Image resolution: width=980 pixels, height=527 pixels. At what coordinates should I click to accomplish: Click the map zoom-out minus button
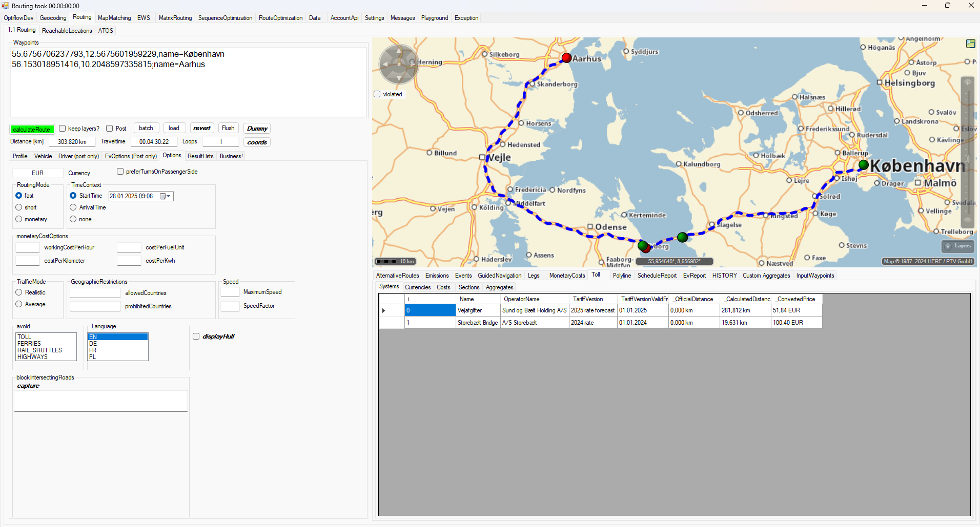968,221
